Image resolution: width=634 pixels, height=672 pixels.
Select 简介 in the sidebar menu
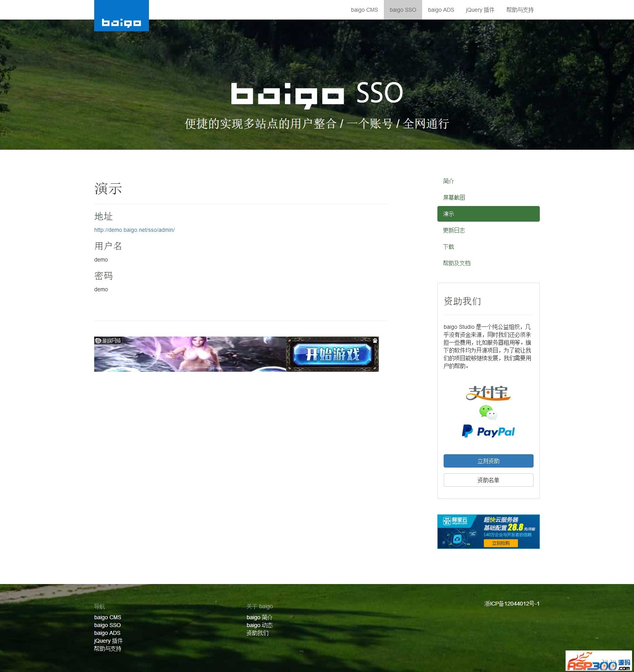489,181
